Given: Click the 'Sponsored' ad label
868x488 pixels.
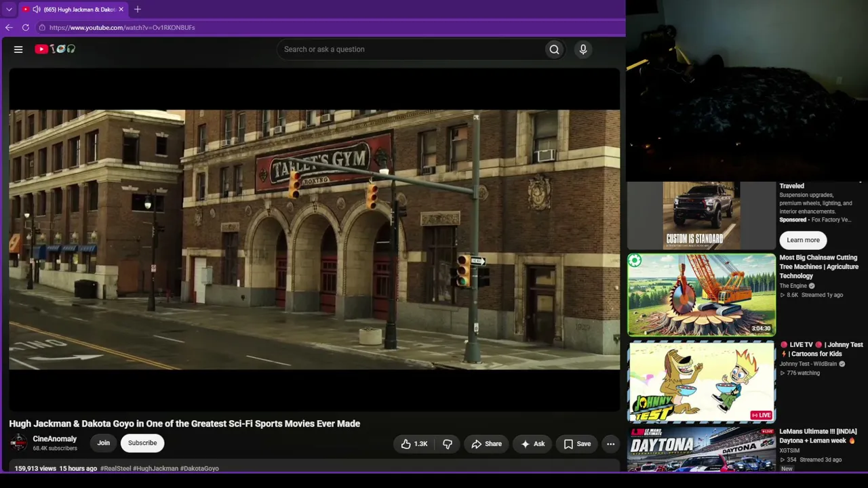Looking at the screenshot, I should (793, 220).
